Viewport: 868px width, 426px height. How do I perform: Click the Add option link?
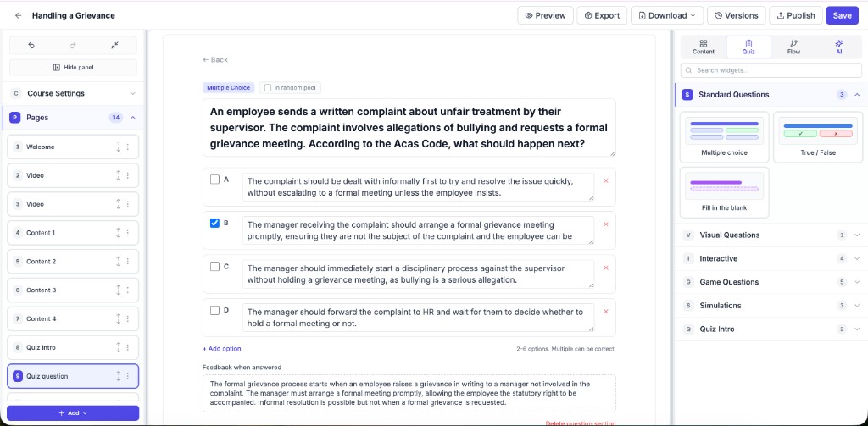click(222, 349)
